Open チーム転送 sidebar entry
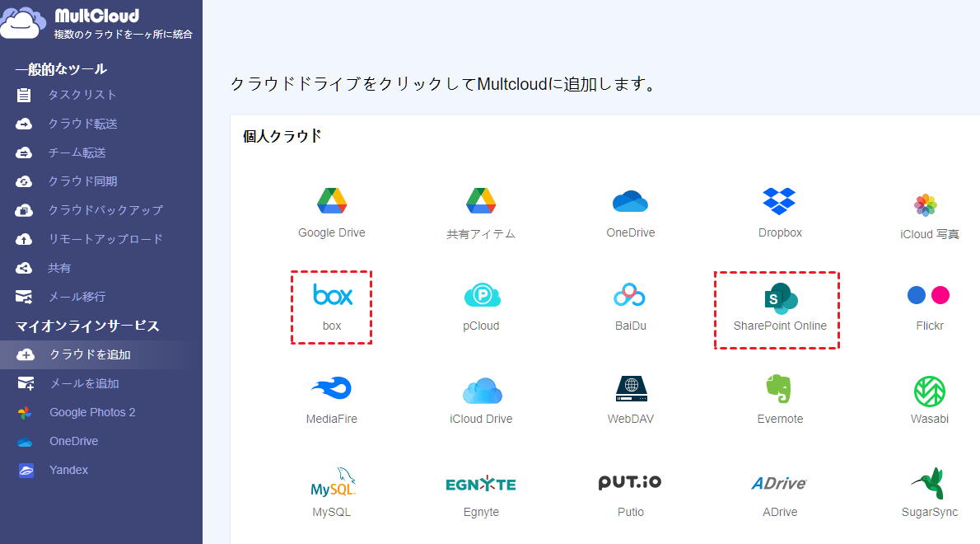This screenshot has height=544, width=980. click(x=77, y=152)
